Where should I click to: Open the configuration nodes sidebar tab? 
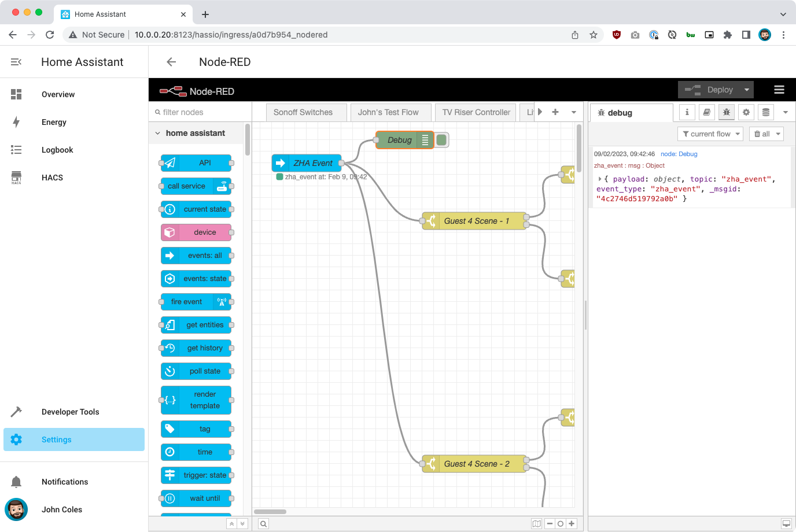[746, 112]
